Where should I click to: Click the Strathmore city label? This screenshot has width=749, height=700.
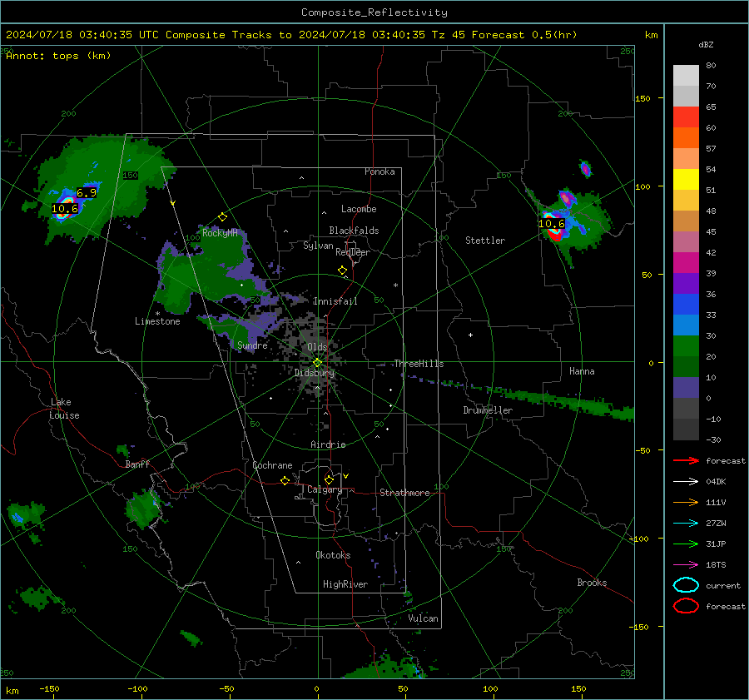(404, 493)
